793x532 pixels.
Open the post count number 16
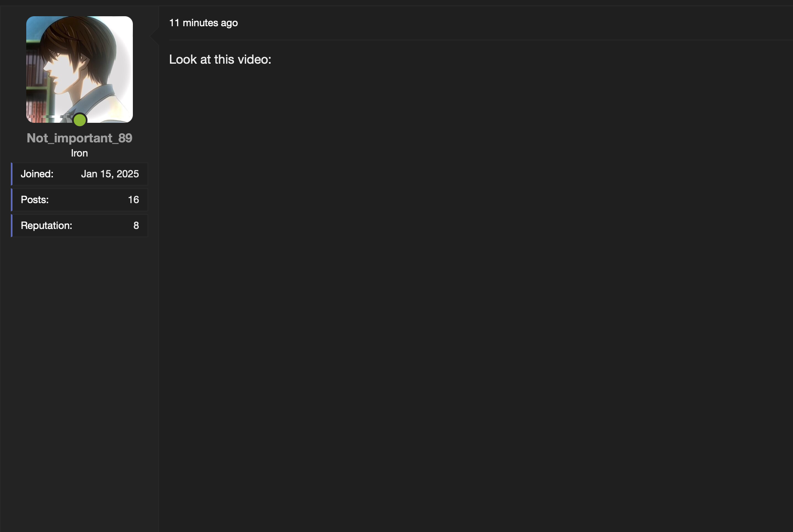click(133, 200)
